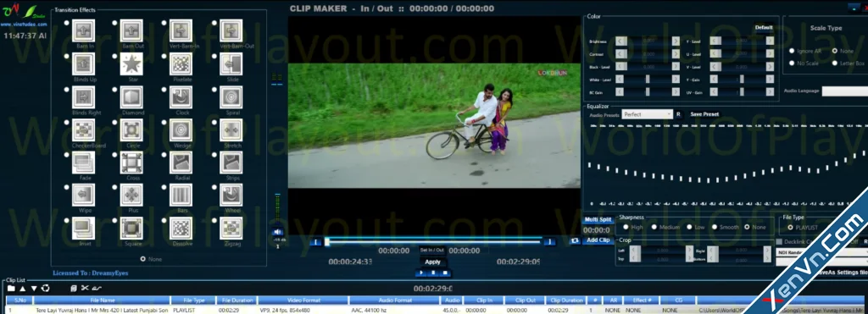Viewport: 868px width, 314px height.
Task: Choose the Stretch transition icon
Action: [x=231, y=130]
